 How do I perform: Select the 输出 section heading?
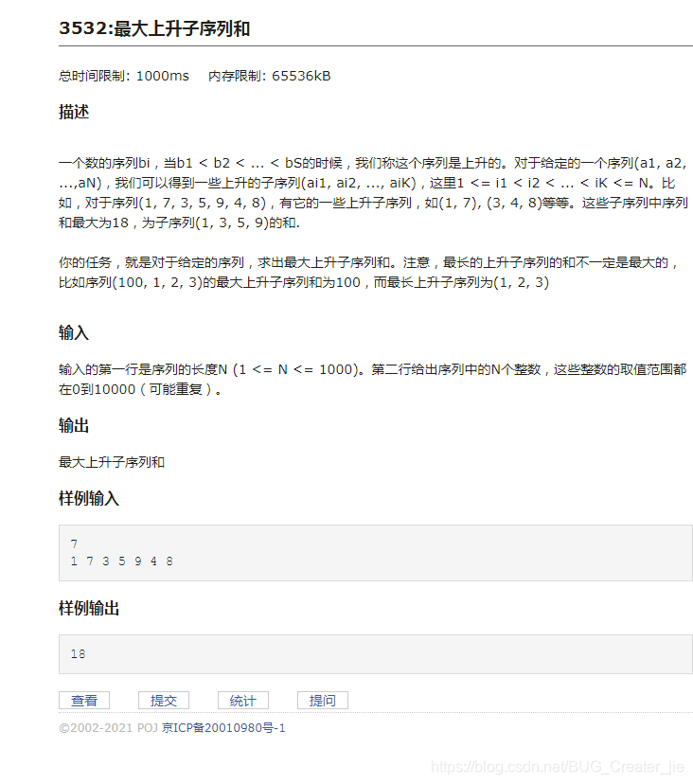[74, 425]
